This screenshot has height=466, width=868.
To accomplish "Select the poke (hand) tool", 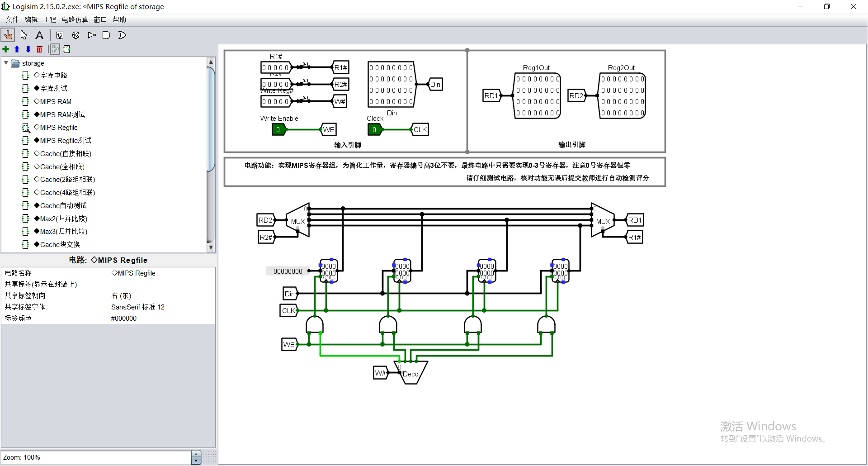I will pyautogui.click(x=8, y=35).
